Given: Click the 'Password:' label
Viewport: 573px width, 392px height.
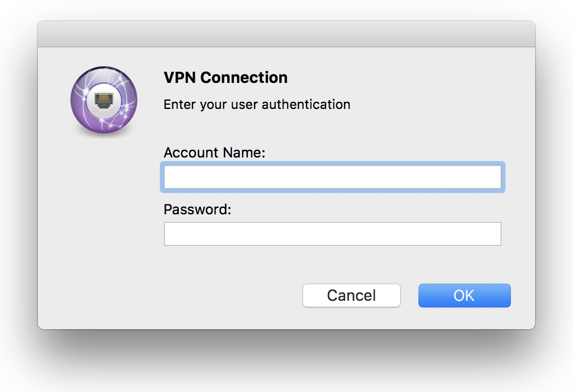Looking at the screenshot, I should coord(197,210).
